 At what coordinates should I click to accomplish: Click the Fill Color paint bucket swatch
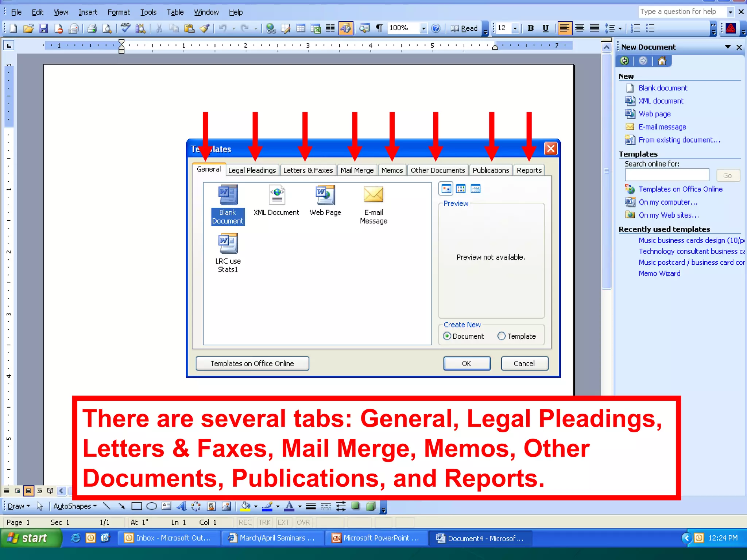click(x=245, y=506)
